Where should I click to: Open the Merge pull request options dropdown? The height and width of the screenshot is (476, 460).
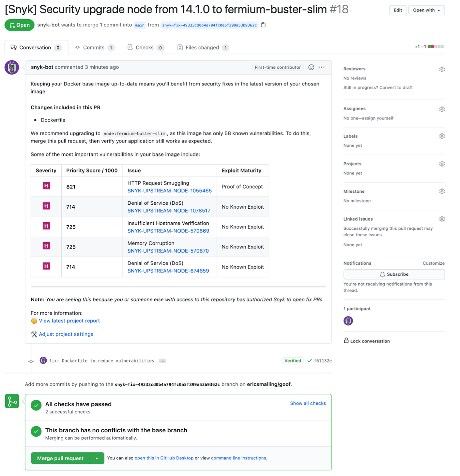pos(97,458)
